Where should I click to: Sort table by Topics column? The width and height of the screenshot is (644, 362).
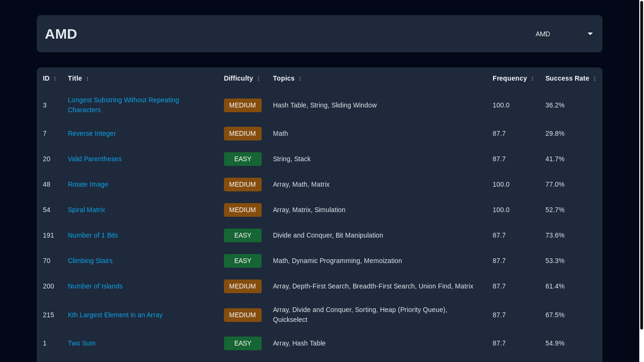click(x=287, y=78)
